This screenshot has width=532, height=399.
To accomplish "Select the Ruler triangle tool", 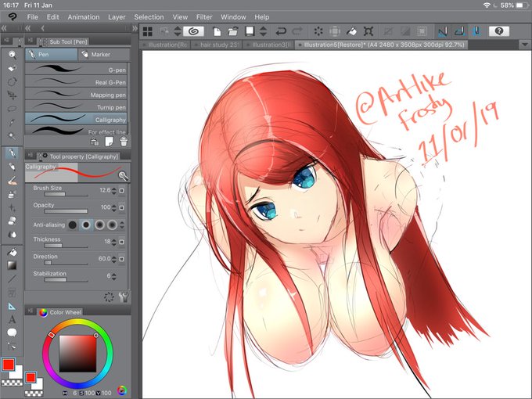I will [x=12, y=307].
